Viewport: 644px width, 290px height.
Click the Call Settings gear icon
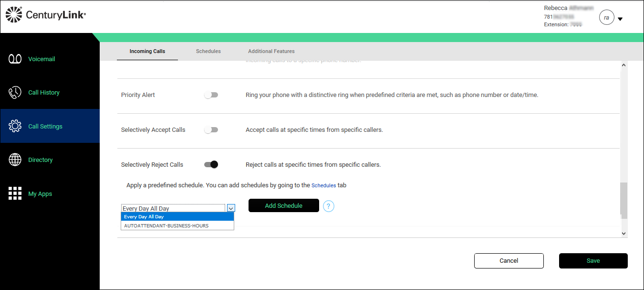[x=15, y=126]
